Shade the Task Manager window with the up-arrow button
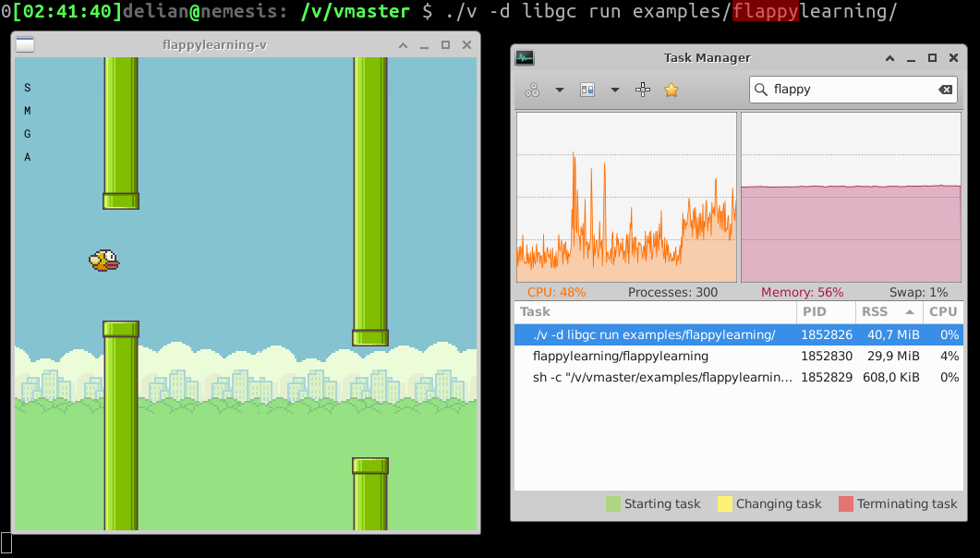 [889, 58]
